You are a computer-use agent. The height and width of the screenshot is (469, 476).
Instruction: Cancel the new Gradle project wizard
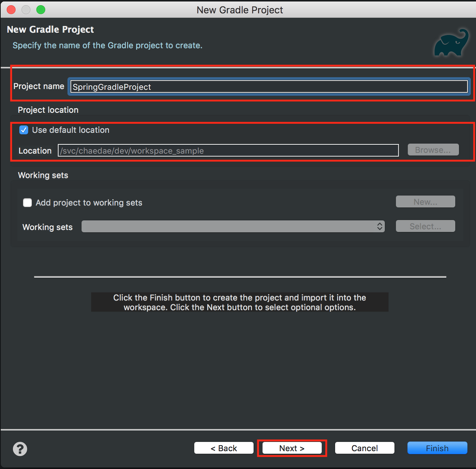[x=364, y=448]
